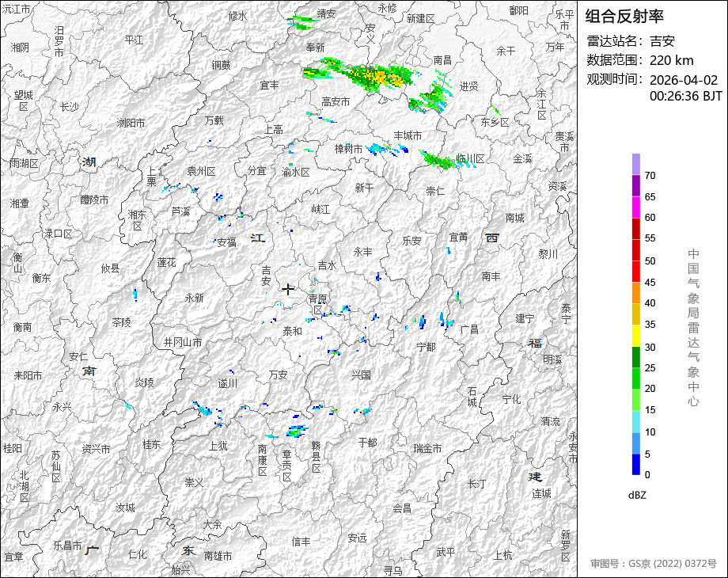The width and height of the screenshot is (728, 578).
Task: Click the 峡江 map label
Action: (320, 210)
